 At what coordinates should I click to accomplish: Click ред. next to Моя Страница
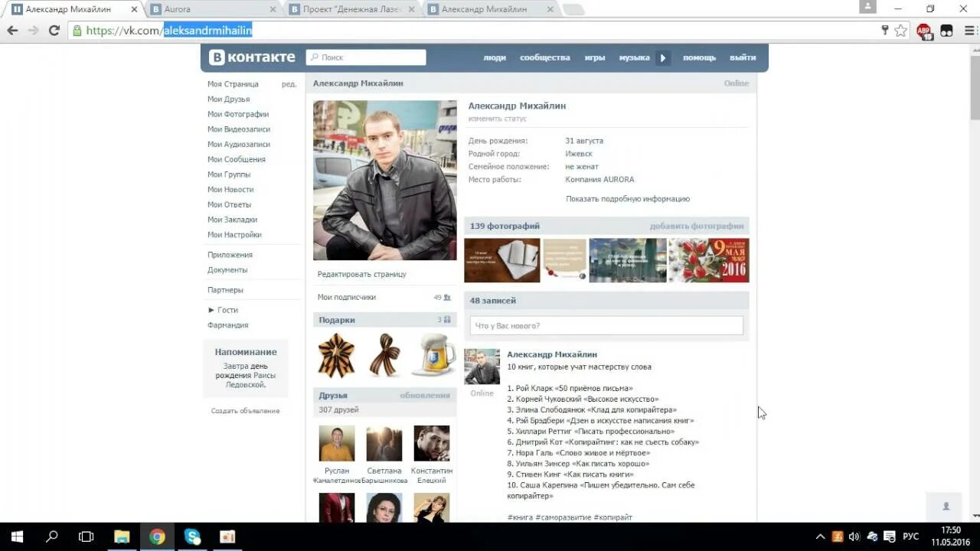coord(289,84)
